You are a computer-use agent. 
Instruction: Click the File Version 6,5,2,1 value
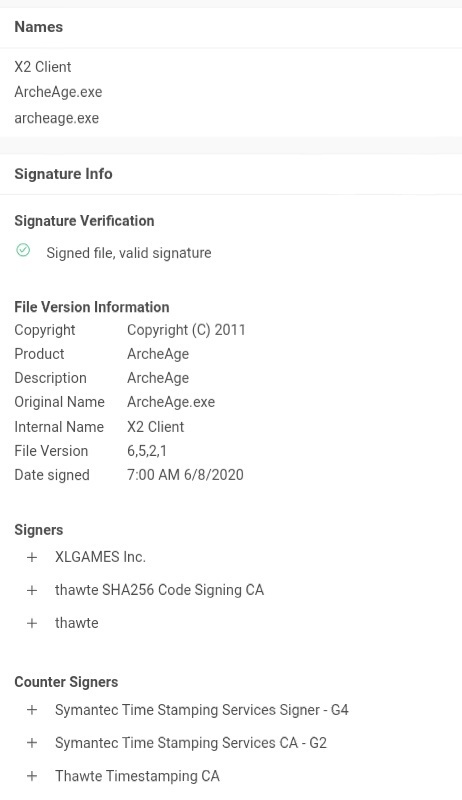pos(147,451)
